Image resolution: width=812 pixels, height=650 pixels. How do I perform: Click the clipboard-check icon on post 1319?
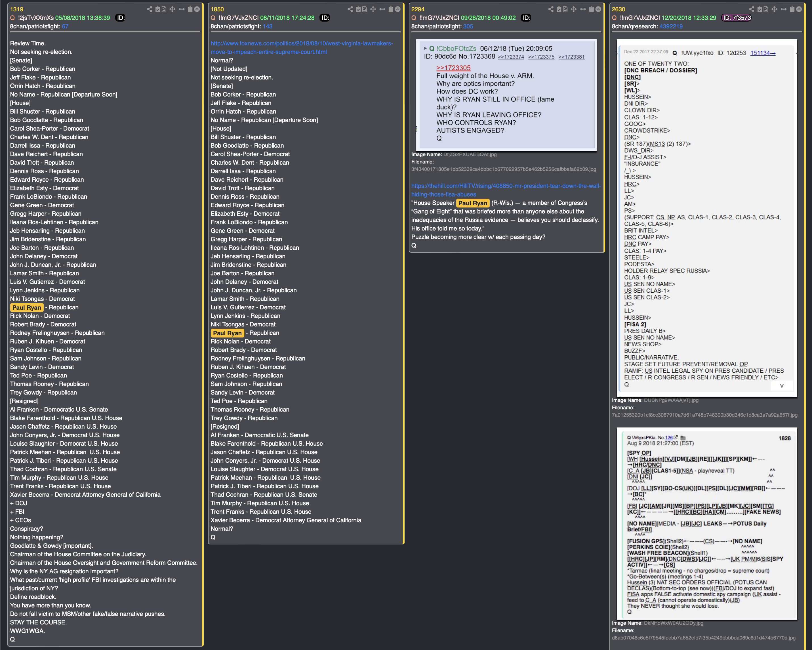[158, 9]
